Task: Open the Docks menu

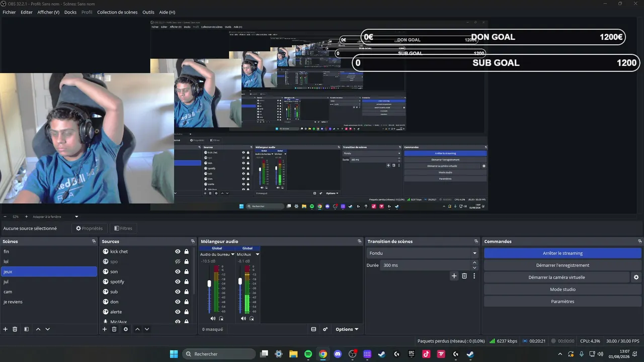Action: (70, 12)
